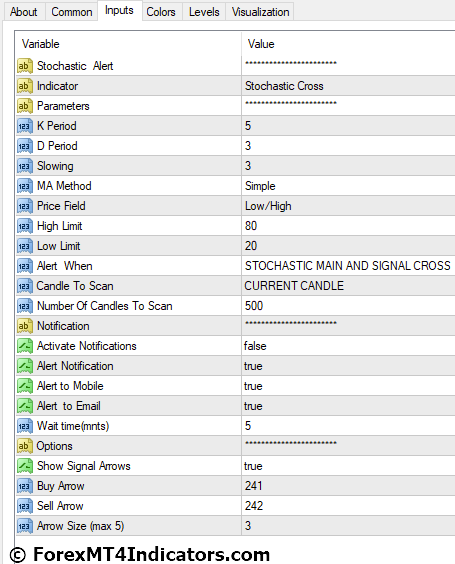Click the integer icon beside MA Method
Image resolution: width=455 pixels, height=564 pixels.
[x=25, y=186]
